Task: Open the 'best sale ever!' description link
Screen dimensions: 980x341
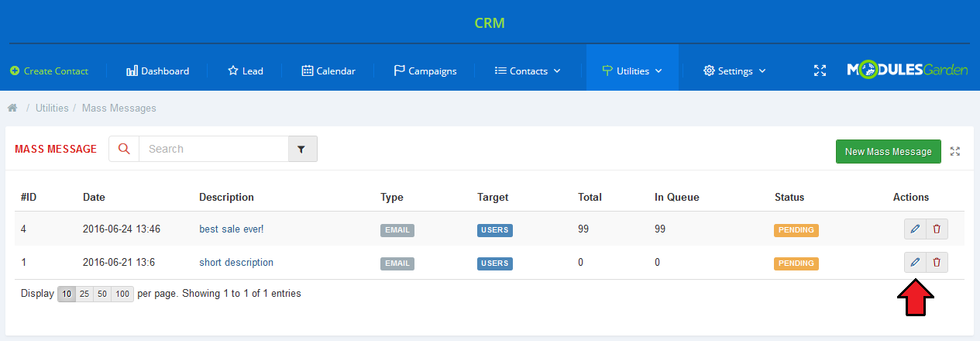Action: (x=232, y=229)
